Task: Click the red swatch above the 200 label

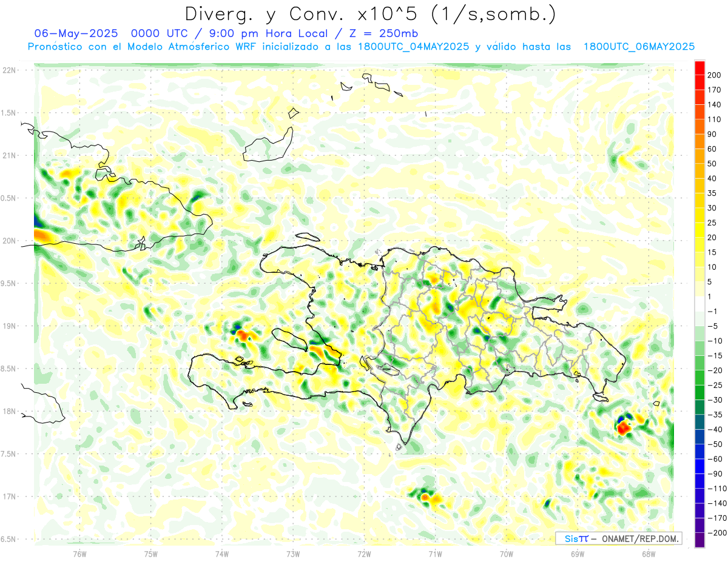Action: pyautogui.click(x=699, y=67)
